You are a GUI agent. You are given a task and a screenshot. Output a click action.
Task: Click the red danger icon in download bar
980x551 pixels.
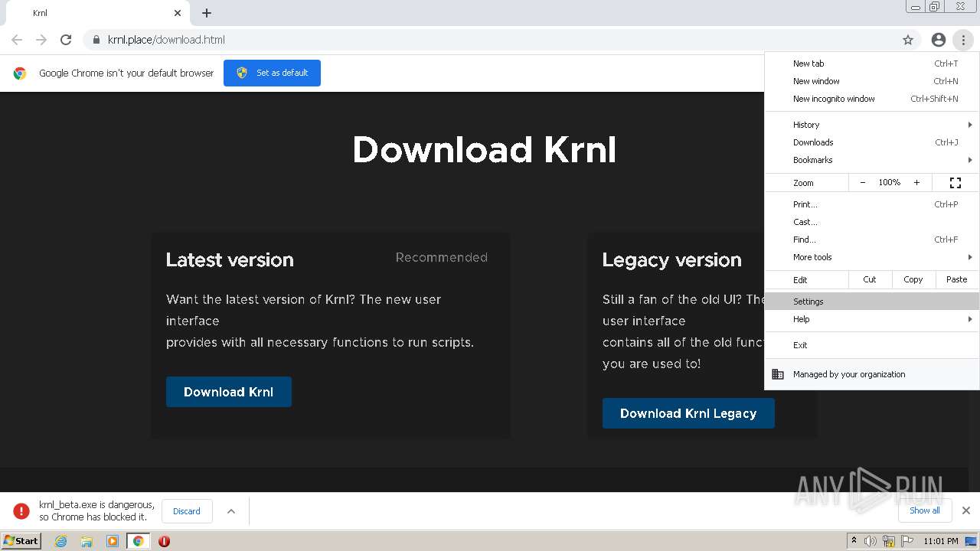pyautogui.click(x=21, y=511)
